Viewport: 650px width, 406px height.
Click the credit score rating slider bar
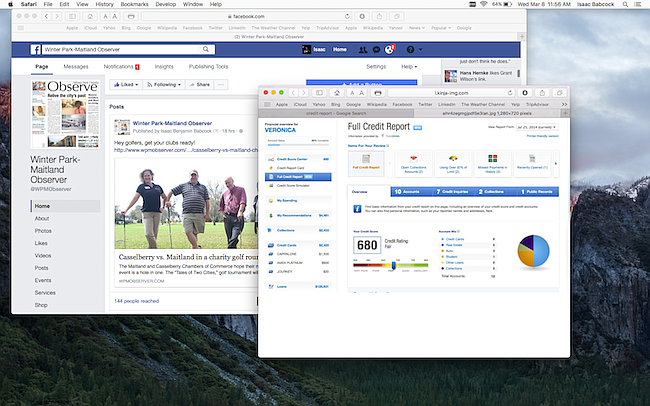389,265
